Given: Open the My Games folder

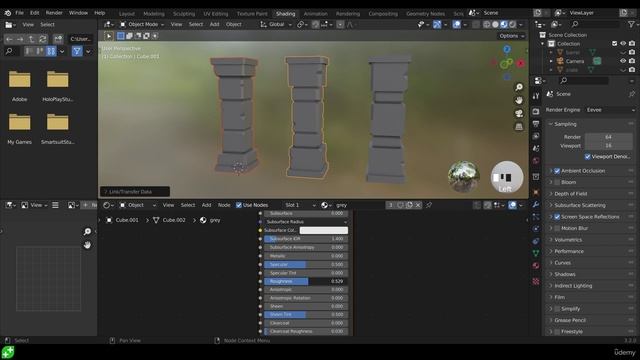Looking at the screenshot, I should tap(19, 128).
